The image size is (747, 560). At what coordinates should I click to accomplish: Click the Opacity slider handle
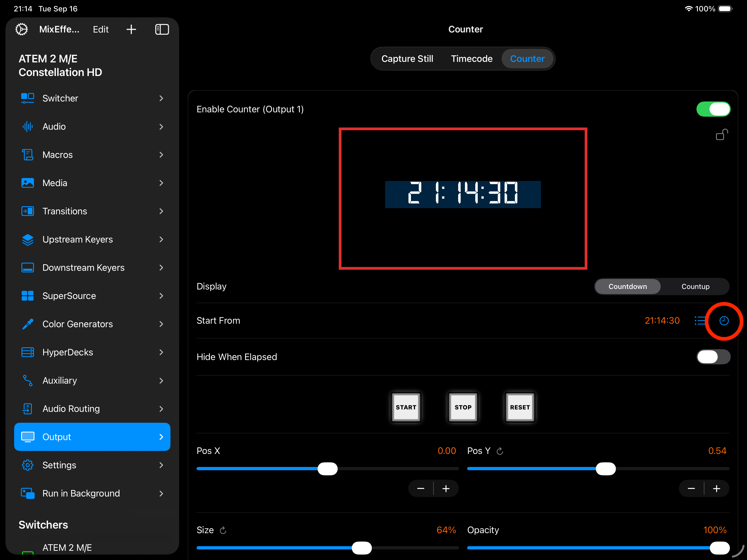pos(719,548)
